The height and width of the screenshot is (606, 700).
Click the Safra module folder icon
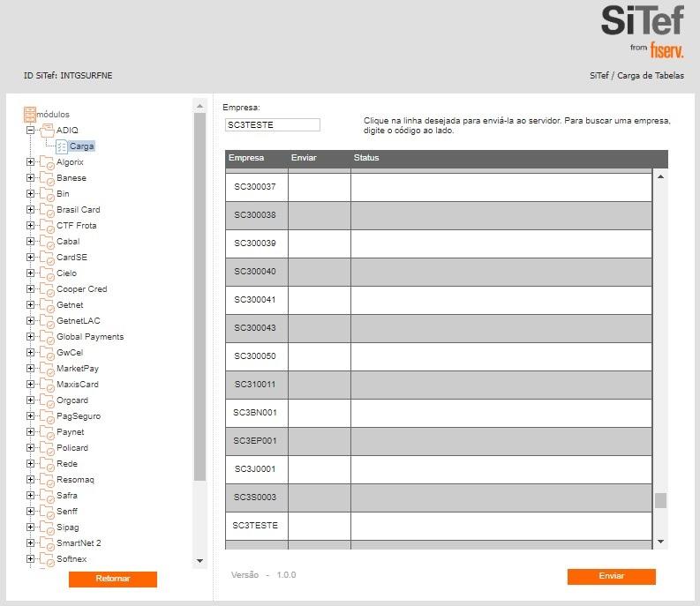coord(47,496)
